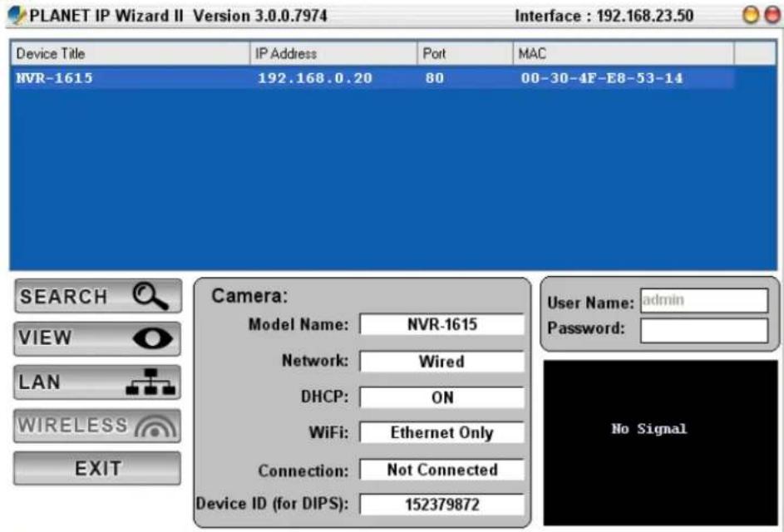
Task: Open VIEW for the selected device
Action: click(97, 339)
